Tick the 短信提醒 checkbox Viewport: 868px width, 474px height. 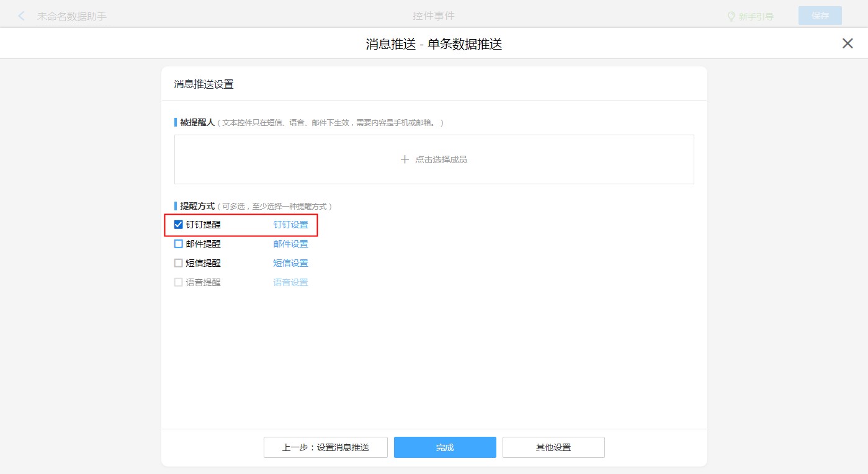tap(179, 263)
